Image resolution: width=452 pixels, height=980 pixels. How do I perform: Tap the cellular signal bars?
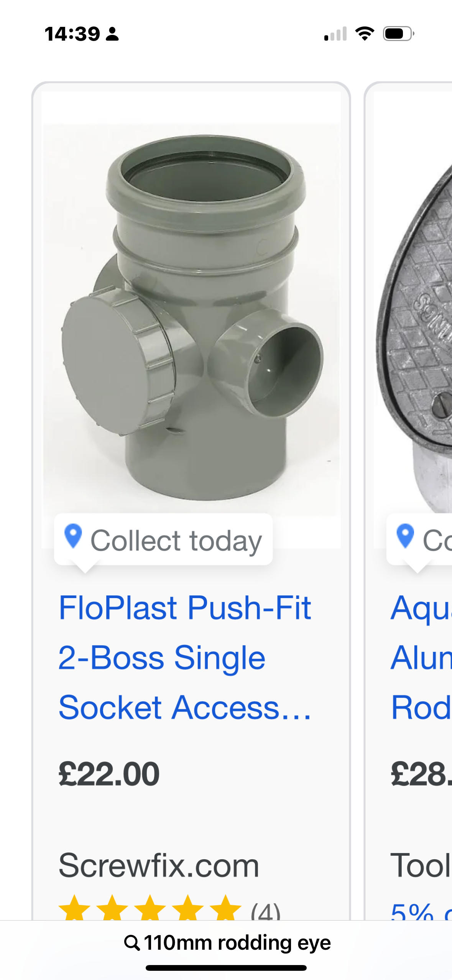pos(335,34)
